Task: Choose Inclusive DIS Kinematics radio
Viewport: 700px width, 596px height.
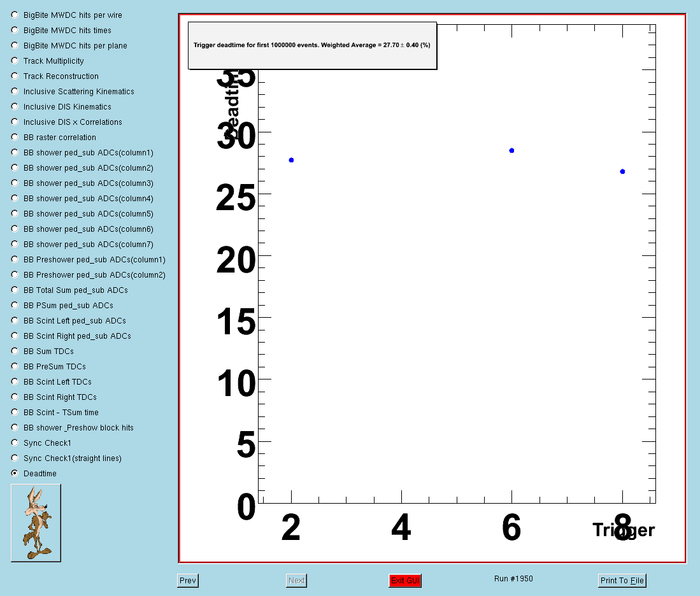Action: click(15, 106)
